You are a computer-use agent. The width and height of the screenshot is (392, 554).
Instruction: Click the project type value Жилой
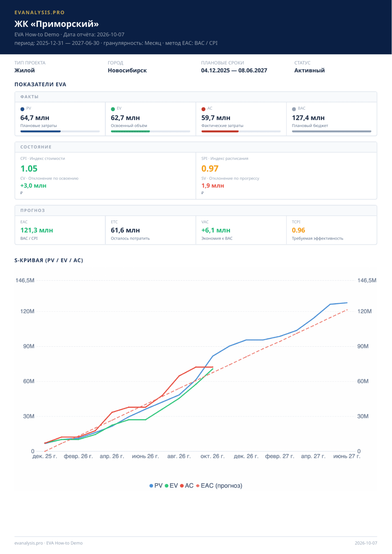[25, 70]
